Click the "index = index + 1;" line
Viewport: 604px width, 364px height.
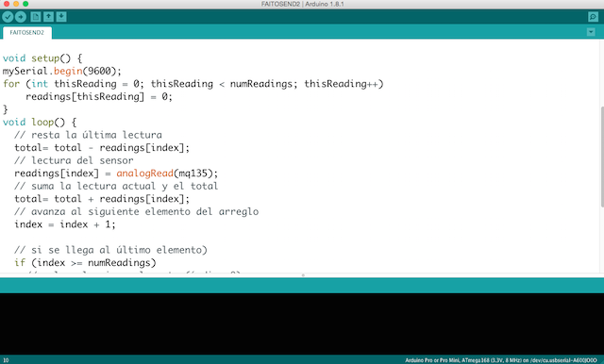click(x=65, y=224)
